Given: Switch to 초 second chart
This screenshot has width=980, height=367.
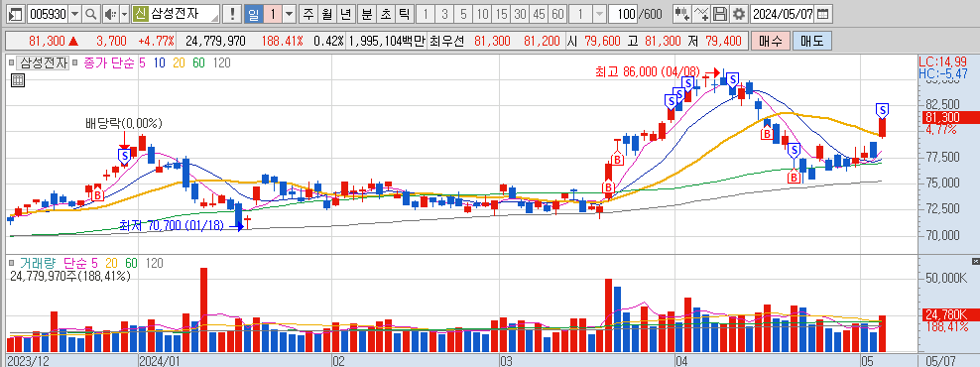Looking at the screenshot, I should coord(386,14).
